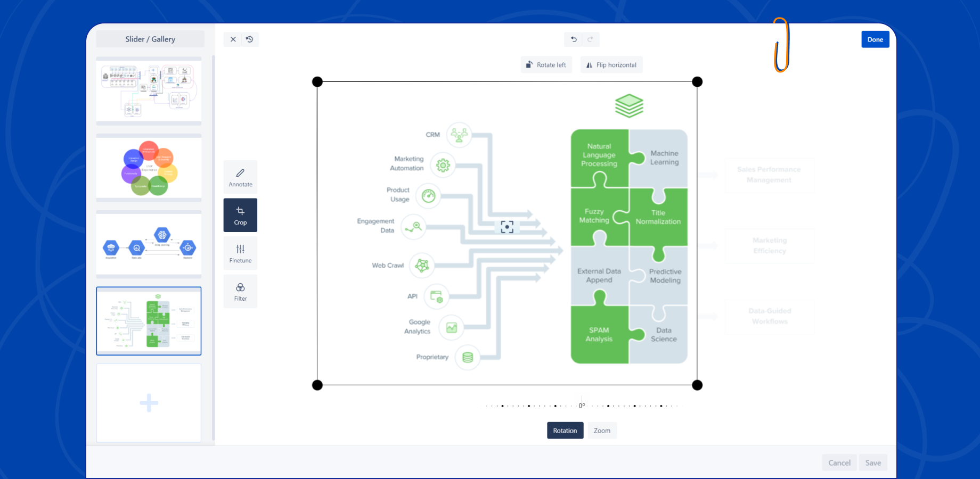Cancel the gallery changes
Image resolution: width=980 pixels, height=479 pixels.
(839, 463)
